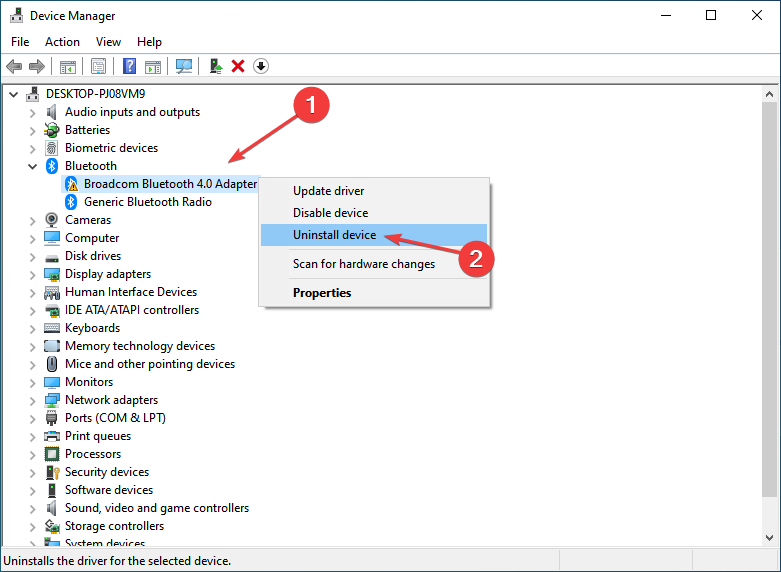This screenshot has width=781, height=572.
Task: Open the File menu
Action: (x=20, y=42)
